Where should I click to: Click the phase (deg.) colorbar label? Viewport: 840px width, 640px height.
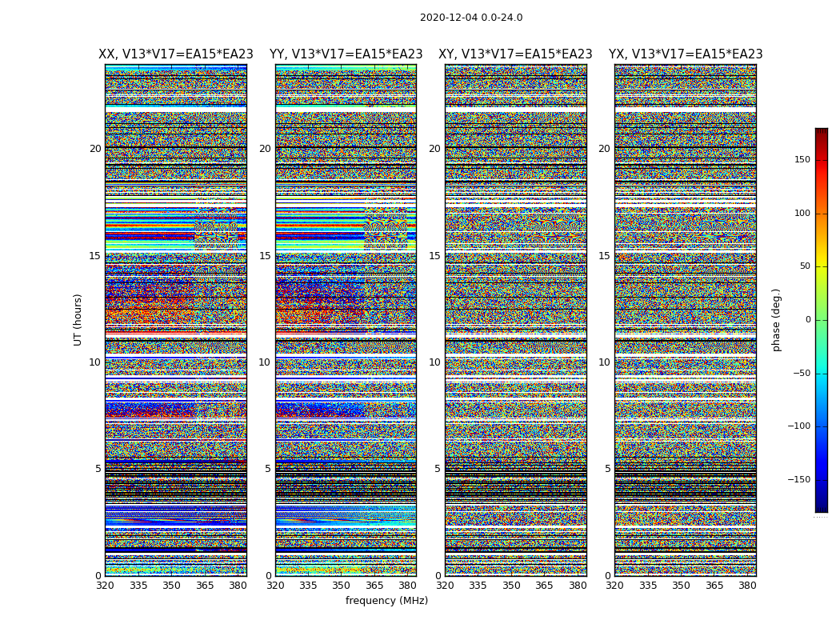(776, 320)
